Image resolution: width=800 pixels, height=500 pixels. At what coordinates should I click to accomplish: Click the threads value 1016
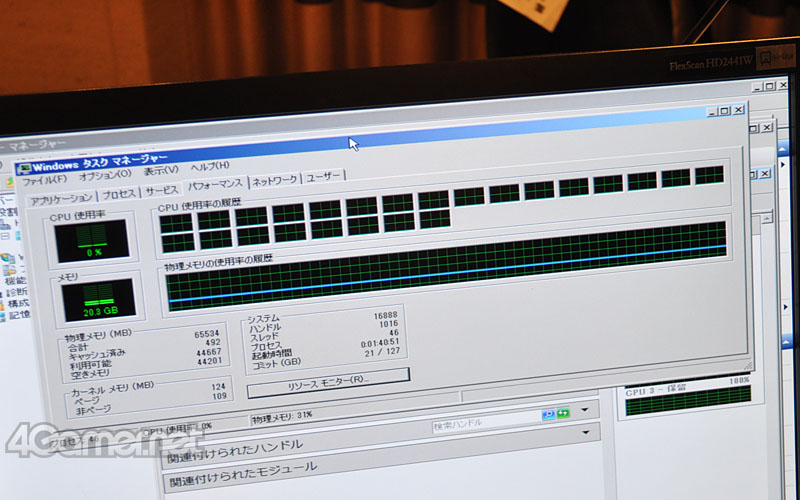click(x=389, y=324)
